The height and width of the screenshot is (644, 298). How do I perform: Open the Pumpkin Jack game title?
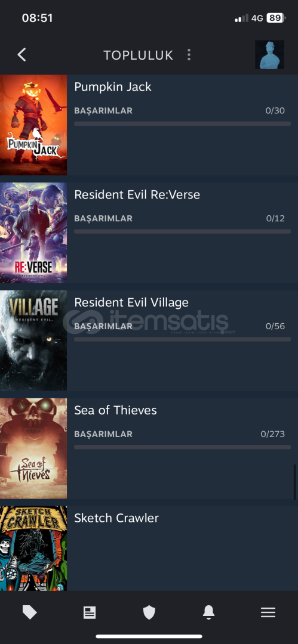coord(113,87)
